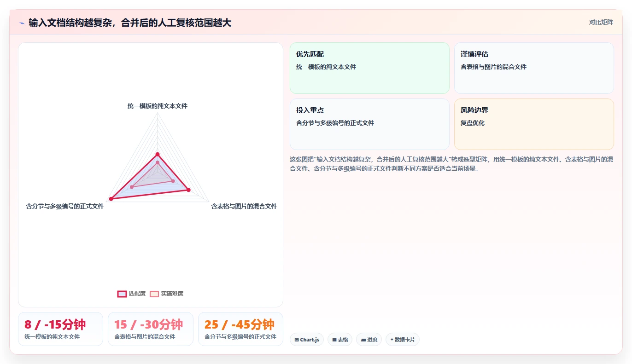The image size is (632, 364).
Task: Click radar axis label 统一模板的纯文本文件
Action: 158,106
